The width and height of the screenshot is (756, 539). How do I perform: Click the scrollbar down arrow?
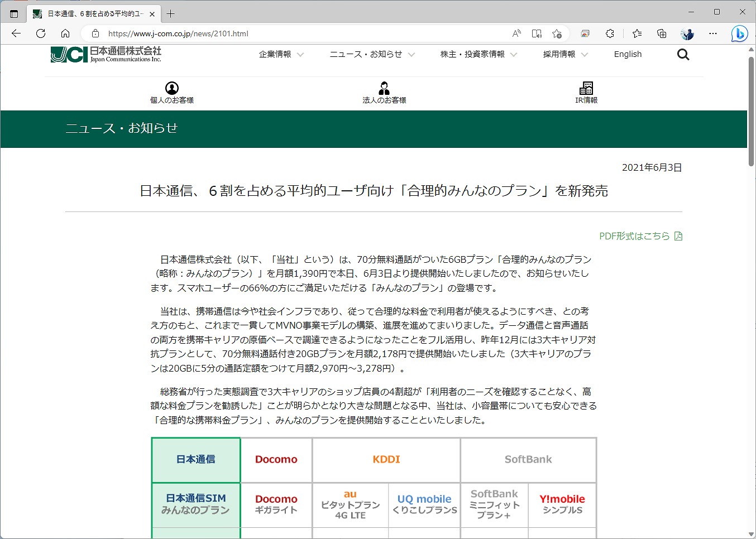(x=752, y=534)
